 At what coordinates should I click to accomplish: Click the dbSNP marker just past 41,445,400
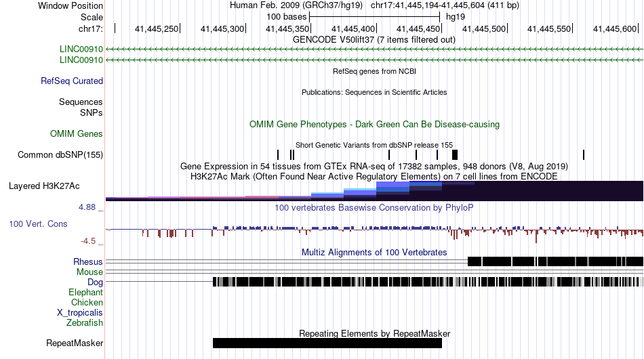pos(389,154)
